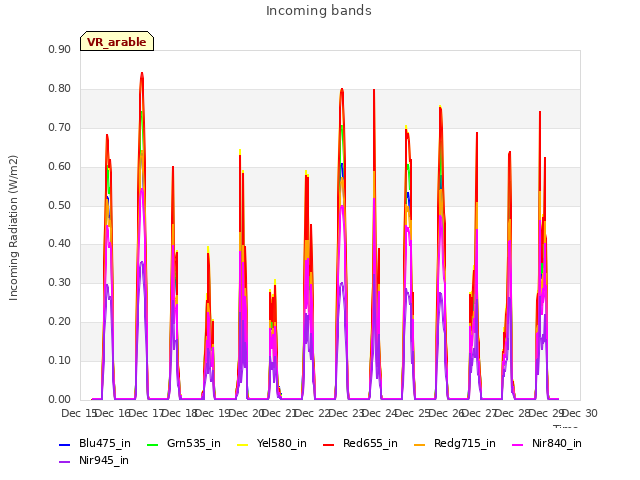Click the Dec 23 peak near 0.80
Image resolution: width=640 pixels, height=480 pixels.
click(x=342, y=89)
